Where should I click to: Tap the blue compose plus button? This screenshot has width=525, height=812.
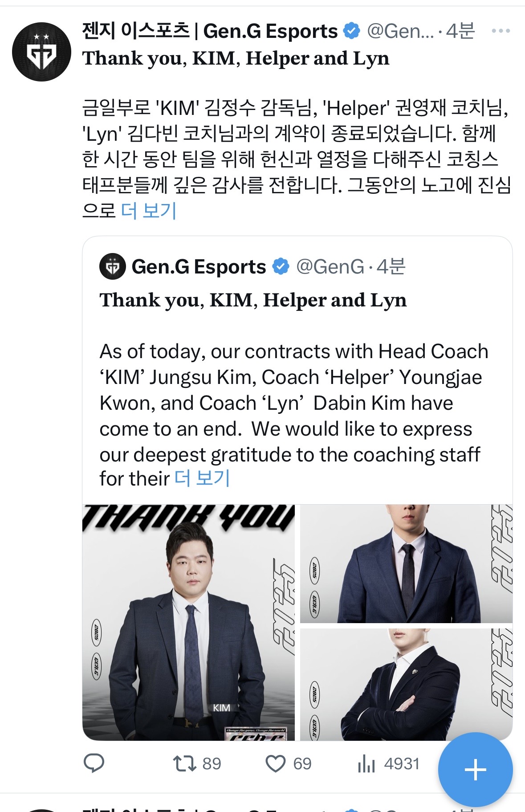tap(475, 769)
